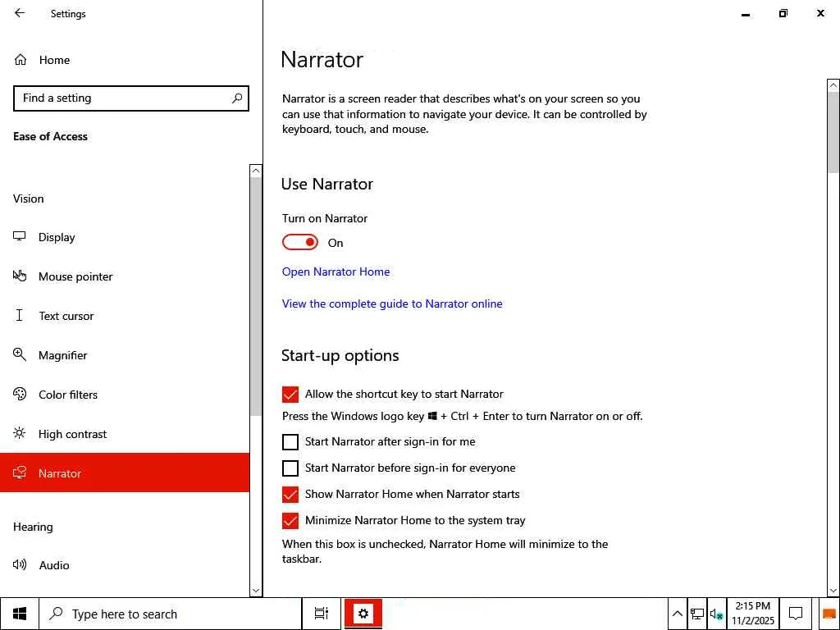Check Start Narrator after sign-in for me

coord(290,442)
